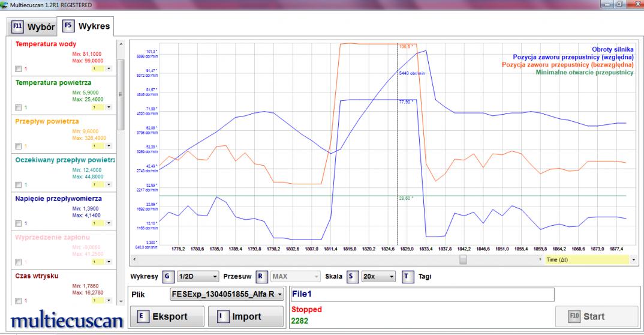Click the chart scrollbar left arrow
This screenshot has height=335, width=644.
[x=134, y=260]
